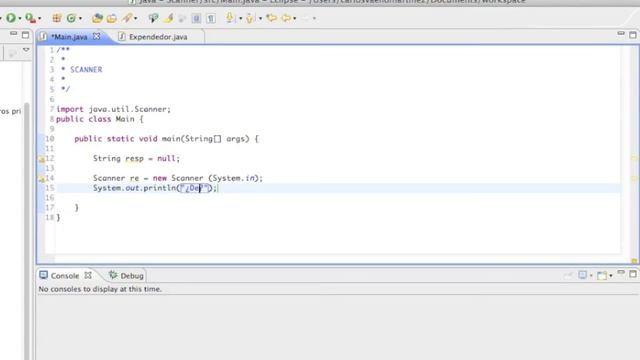
Task: Click 'No consoles to display at this time.'
Action: [100, 289]
